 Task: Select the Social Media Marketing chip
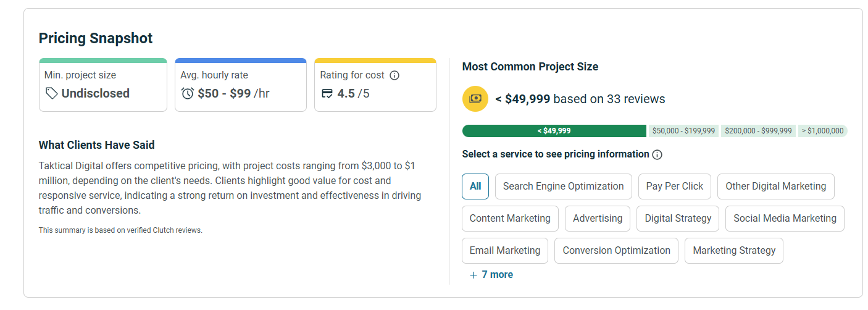[785, 219]
